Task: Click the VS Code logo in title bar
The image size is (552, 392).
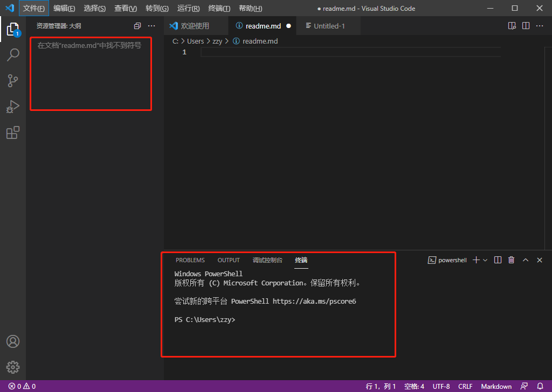Action: tap(10, 8)
